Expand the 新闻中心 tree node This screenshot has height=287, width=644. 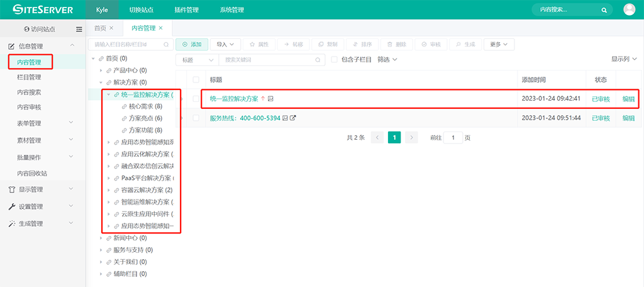pyautogui.click(x=101, y=239)
